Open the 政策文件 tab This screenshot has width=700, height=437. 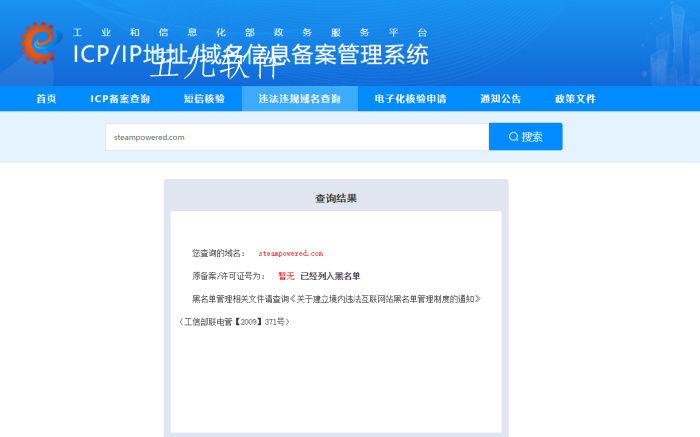(x=575, y=99)
